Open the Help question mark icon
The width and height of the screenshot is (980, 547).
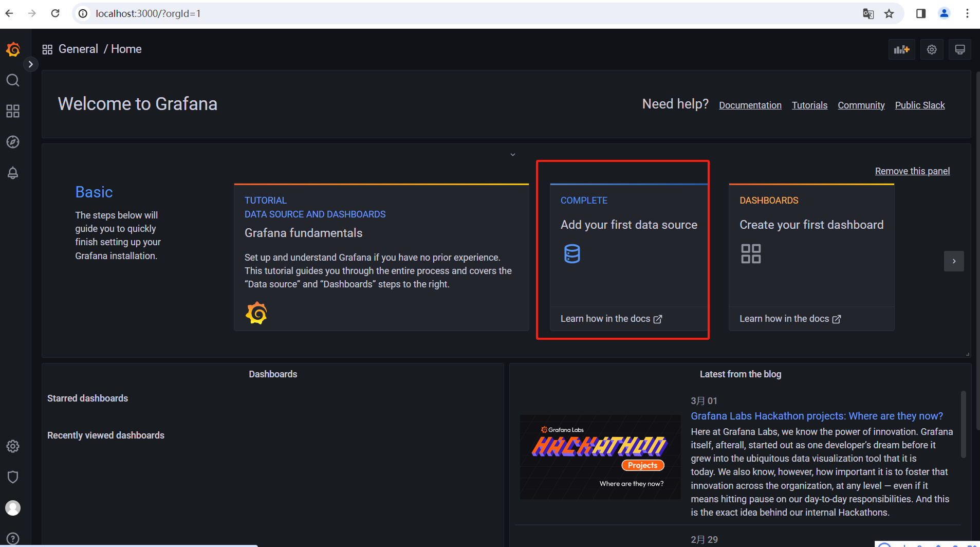click(13, 539)
